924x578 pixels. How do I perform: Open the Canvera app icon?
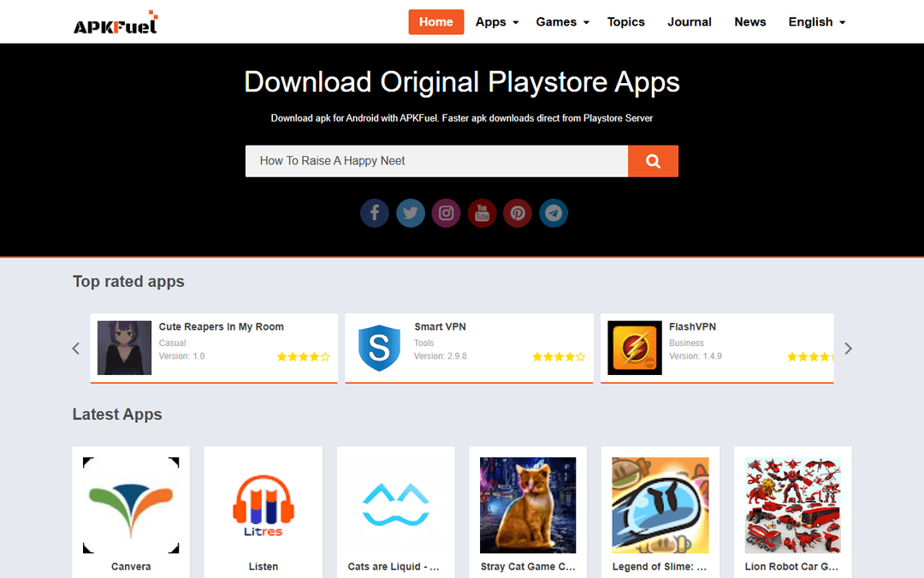pyautogui.click(x=131, y=505)
